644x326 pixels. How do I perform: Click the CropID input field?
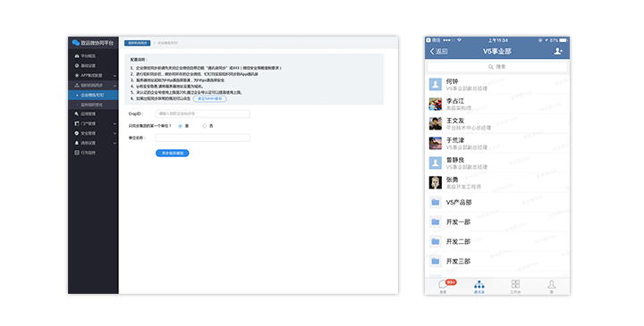(x=202, y=113)
